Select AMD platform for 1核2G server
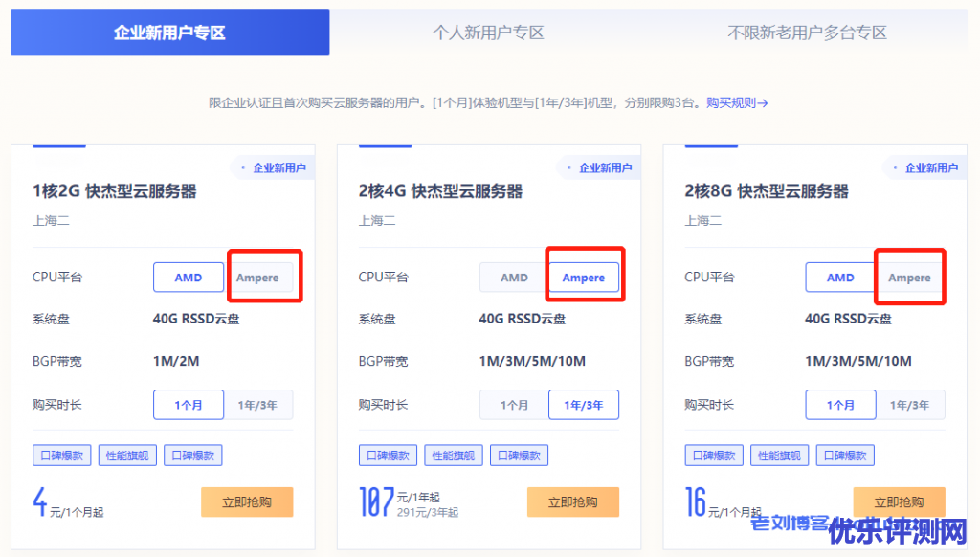This screenshot has height=557, width=980. pyautogui.click(x=189, y=278)
